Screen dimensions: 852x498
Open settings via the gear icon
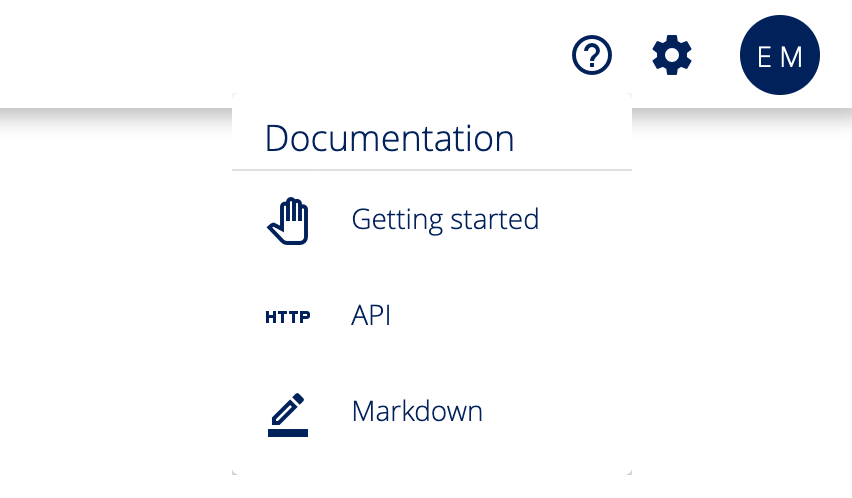tap(672, 55)
